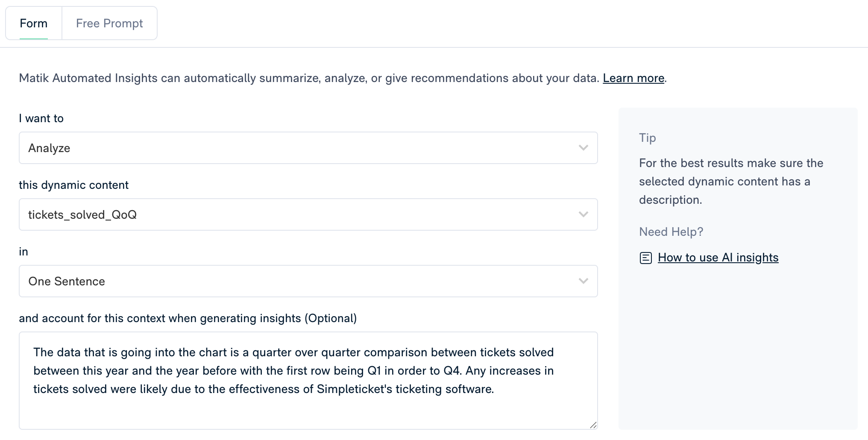
Task: Open the One Sentence length dropdown
Action: point(299,281)
